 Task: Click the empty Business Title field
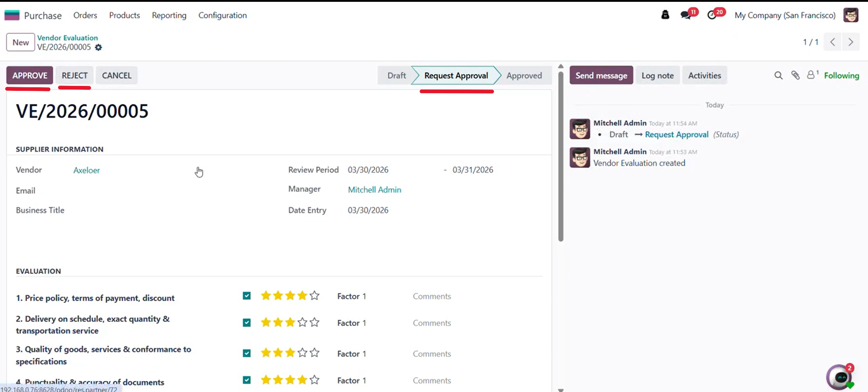tap(172, 210)
